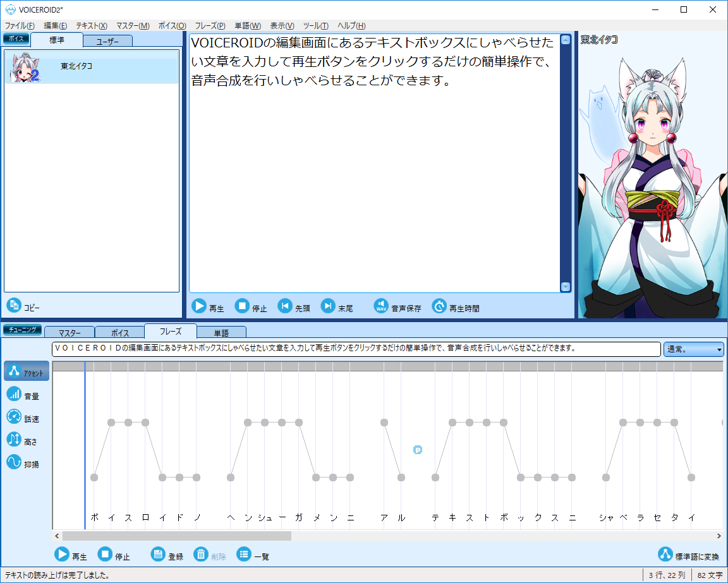Click the accent point above イ in ボイスロイド

point(111,423)
